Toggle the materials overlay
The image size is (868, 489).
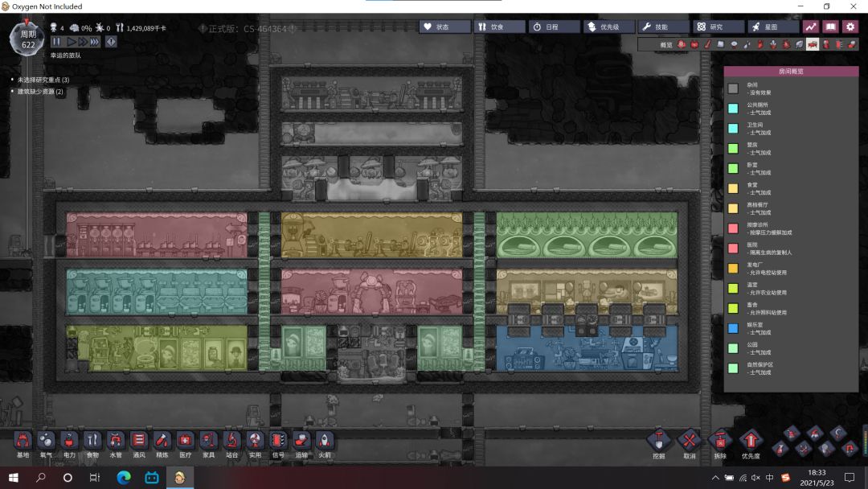pos(721,44)
